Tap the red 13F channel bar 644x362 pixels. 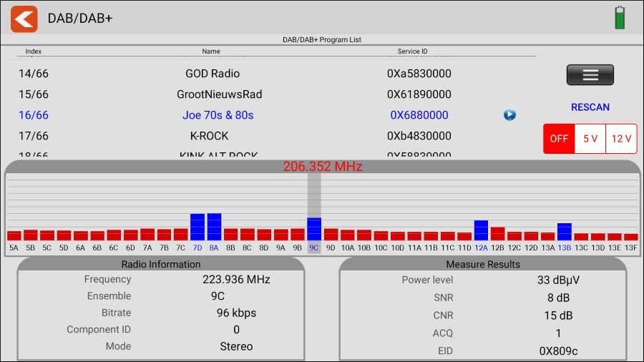click(630, 237)
